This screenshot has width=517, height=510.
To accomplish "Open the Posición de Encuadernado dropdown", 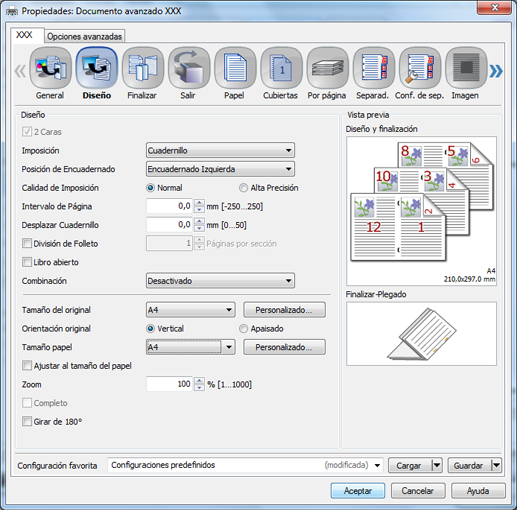I will 220,169.
